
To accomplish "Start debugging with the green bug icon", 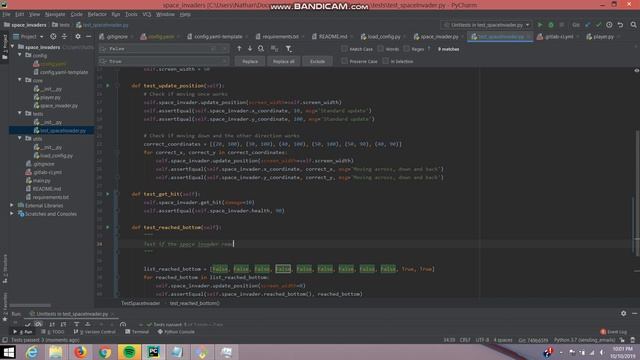I will point(551,25).
